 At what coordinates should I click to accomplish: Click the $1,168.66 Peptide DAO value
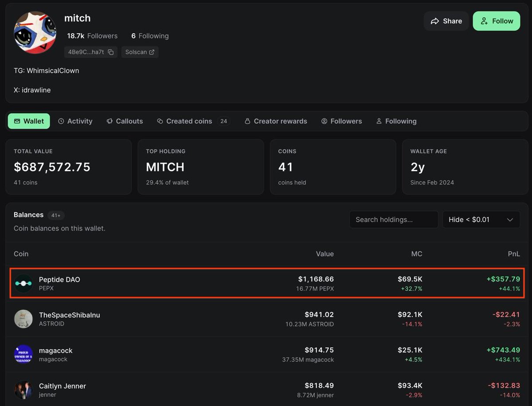coord(316,279)
